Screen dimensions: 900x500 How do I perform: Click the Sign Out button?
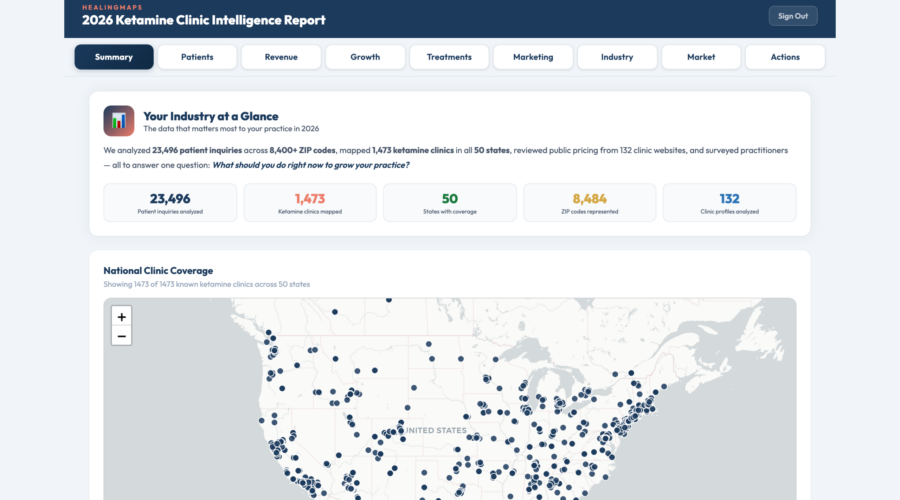click(x=793, y=16)
